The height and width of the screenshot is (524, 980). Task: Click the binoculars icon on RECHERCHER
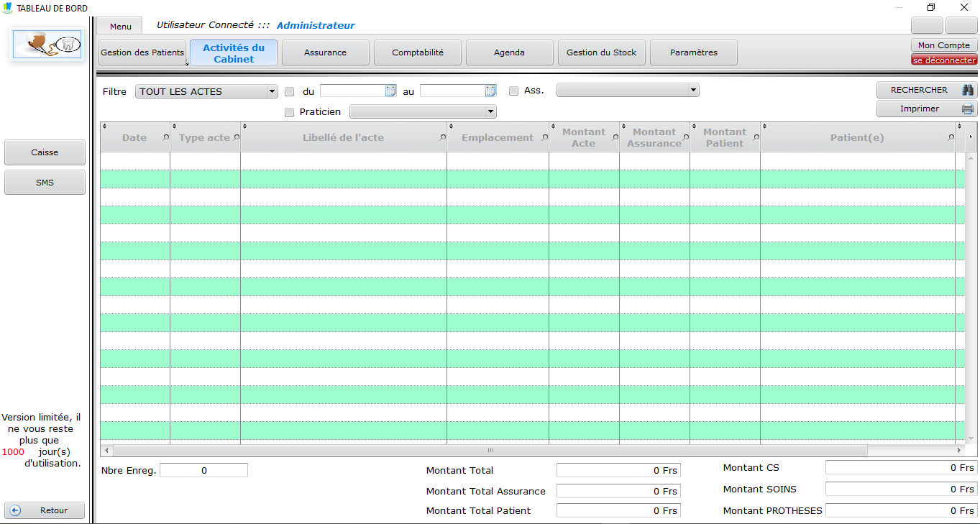pyautogui.click(x=968, y=90)
